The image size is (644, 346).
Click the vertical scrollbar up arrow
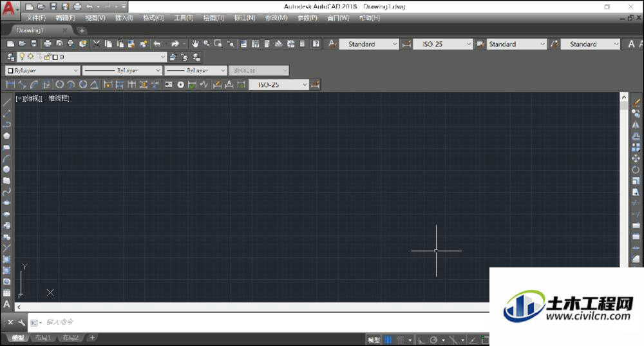[624, 97]
